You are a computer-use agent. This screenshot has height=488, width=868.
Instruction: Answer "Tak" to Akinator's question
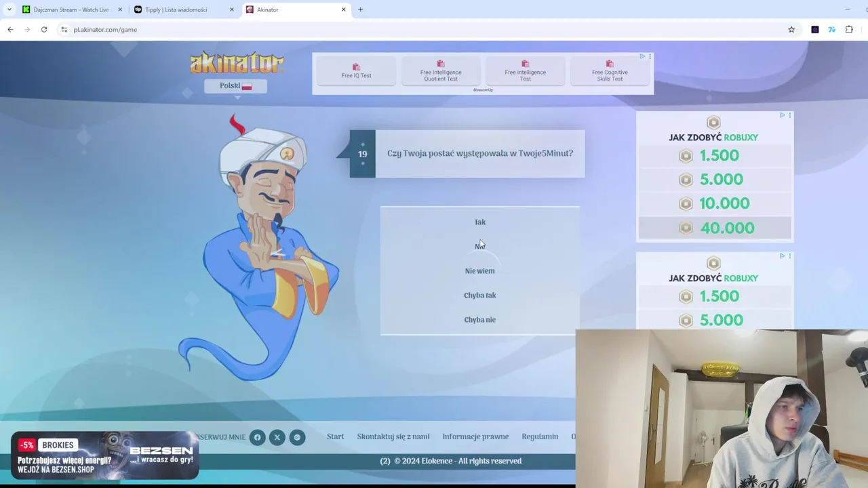click(x=479, y=222)
